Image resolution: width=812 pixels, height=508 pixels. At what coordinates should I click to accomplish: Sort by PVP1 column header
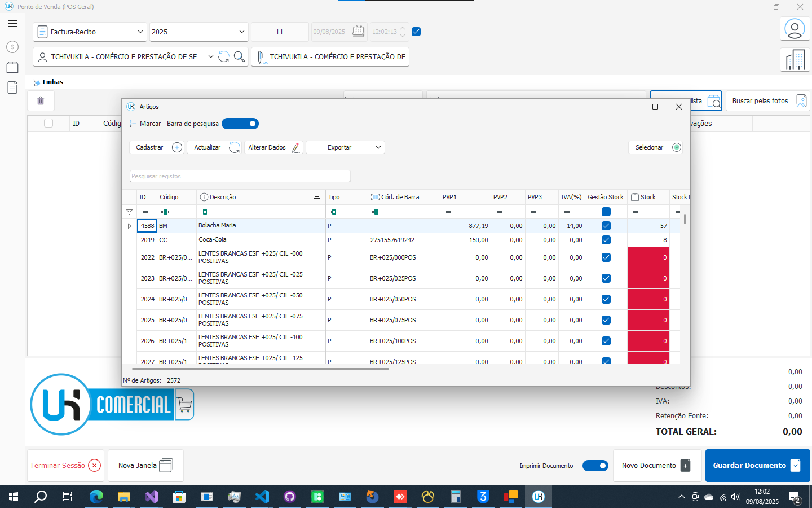(x=465, y=197)
